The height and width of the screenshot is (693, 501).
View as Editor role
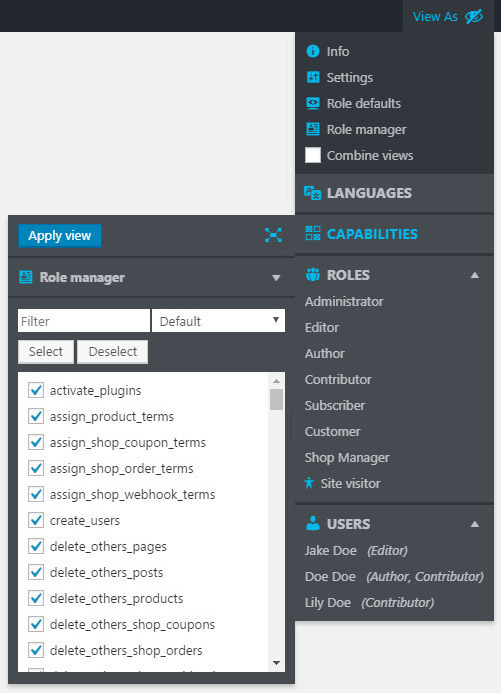[322, 327]
